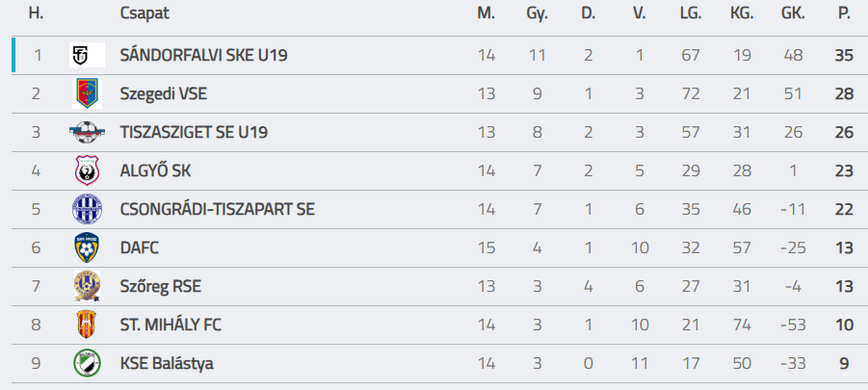Click the SÁNDORFALVI SKE U19 team logo
The image size is (868, 390).
[87, 55]
